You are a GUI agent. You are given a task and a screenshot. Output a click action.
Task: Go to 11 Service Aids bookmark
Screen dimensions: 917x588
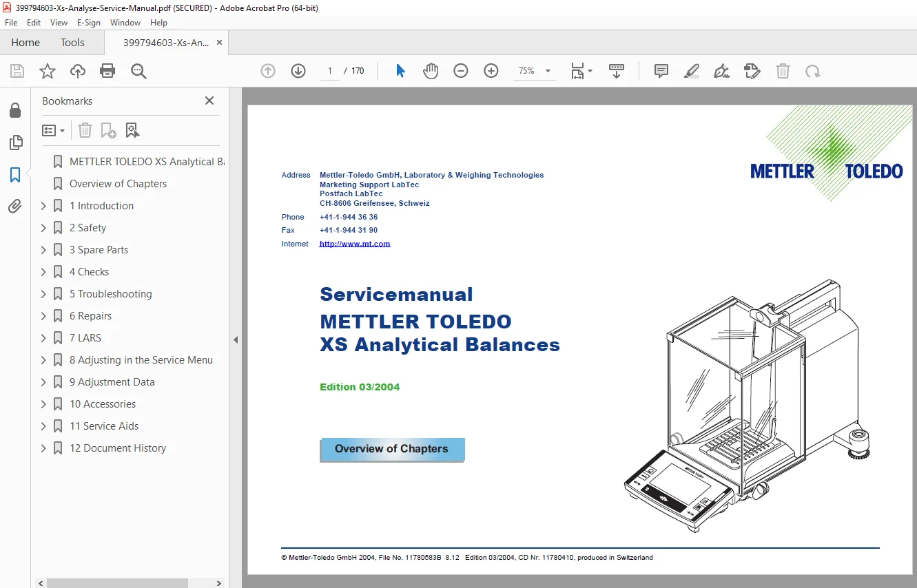pos(104,426)
